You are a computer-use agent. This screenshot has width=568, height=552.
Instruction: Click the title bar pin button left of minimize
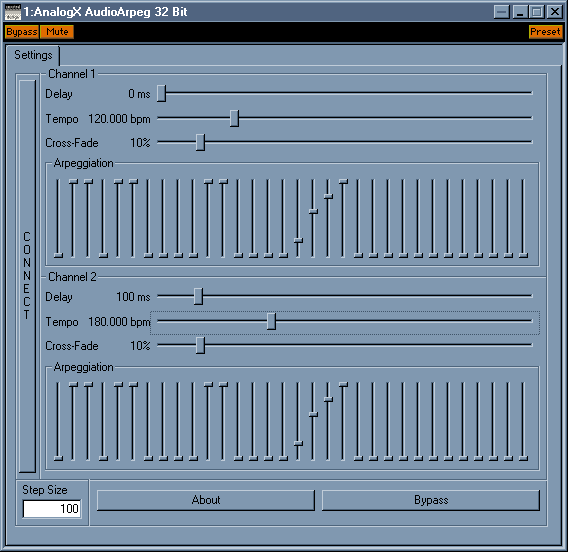[x=502, y=12]
